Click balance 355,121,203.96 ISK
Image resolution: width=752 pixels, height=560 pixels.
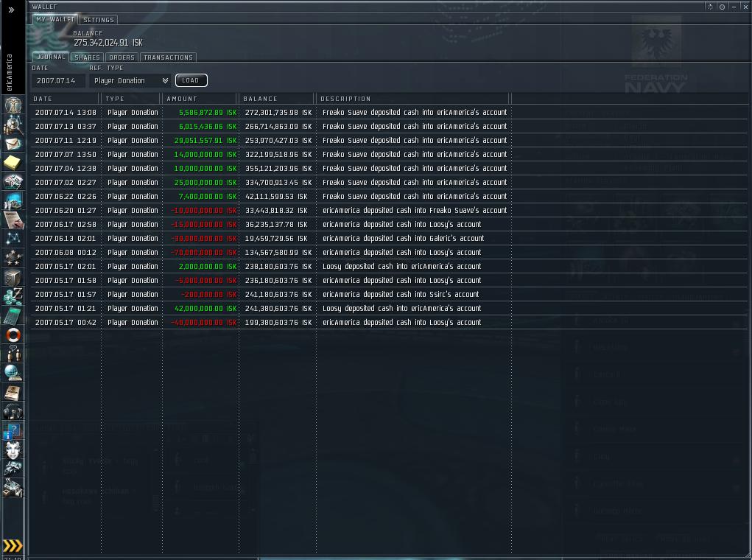click(278, 169)
